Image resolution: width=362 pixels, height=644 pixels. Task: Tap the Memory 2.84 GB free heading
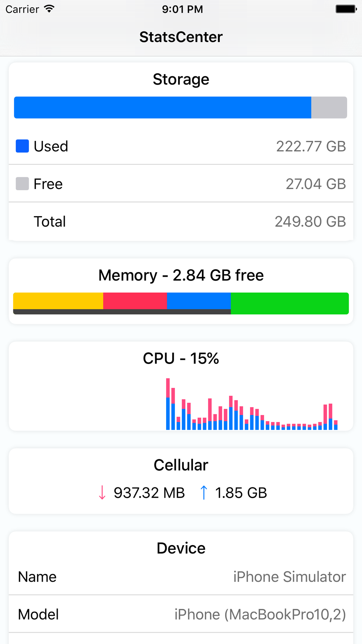[x=181, y=275]
